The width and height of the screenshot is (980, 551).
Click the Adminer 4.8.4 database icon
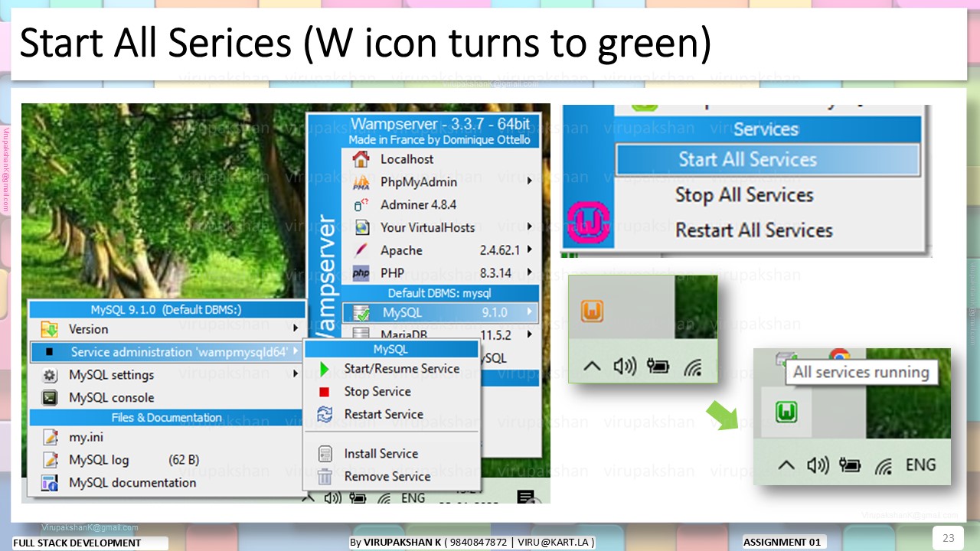(x=361, y=205)
